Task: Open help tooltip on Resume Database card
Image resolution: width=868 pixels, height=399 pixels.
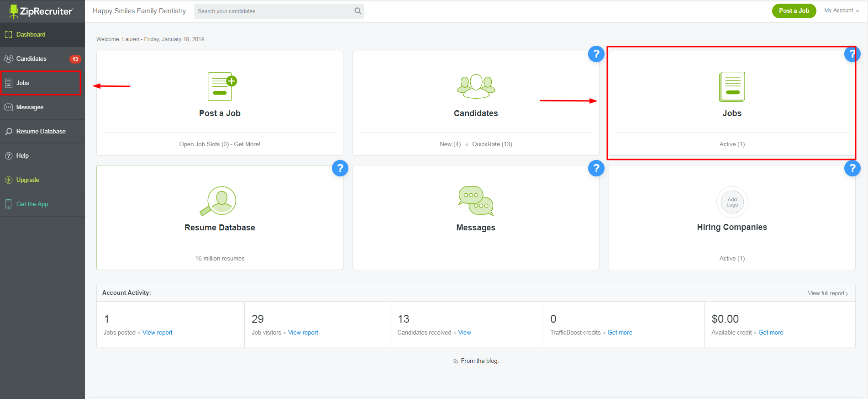Action: [x=340, y=168]
